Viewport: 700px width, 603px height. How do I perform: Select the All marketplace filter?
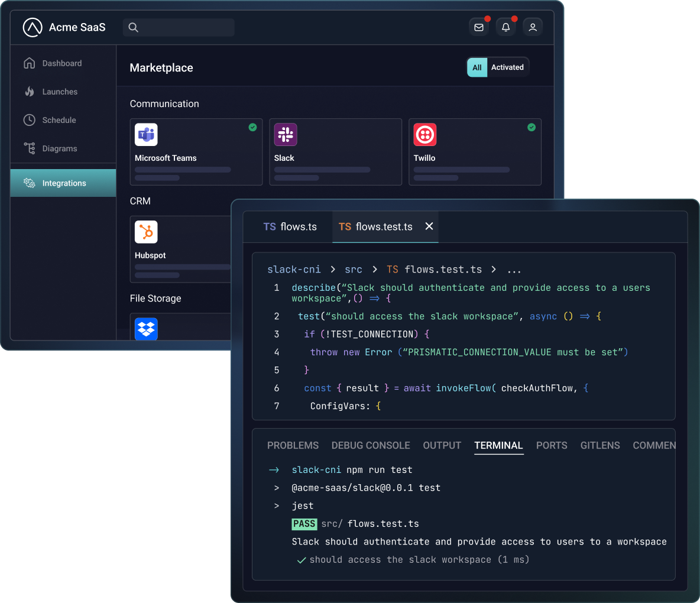point(477,67)
